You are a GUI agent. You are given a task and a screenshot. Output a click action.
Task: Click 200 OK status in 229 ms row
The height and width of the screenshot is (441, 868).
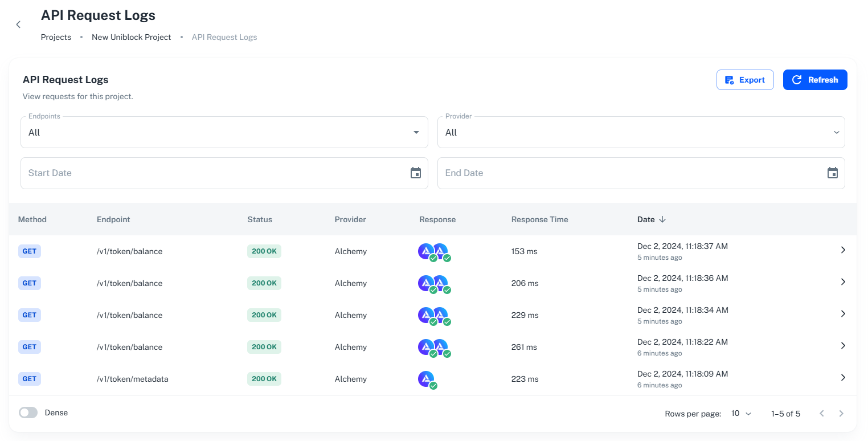pyautogui.click(x=264, y=315)
